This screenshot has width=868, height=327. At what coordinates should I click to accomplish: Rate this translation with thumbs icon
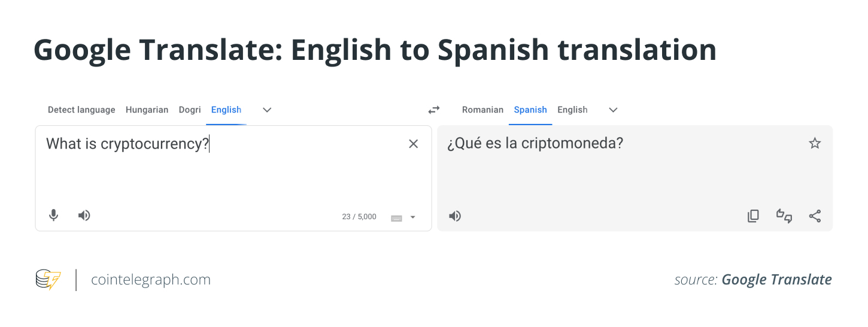point(784,216)
